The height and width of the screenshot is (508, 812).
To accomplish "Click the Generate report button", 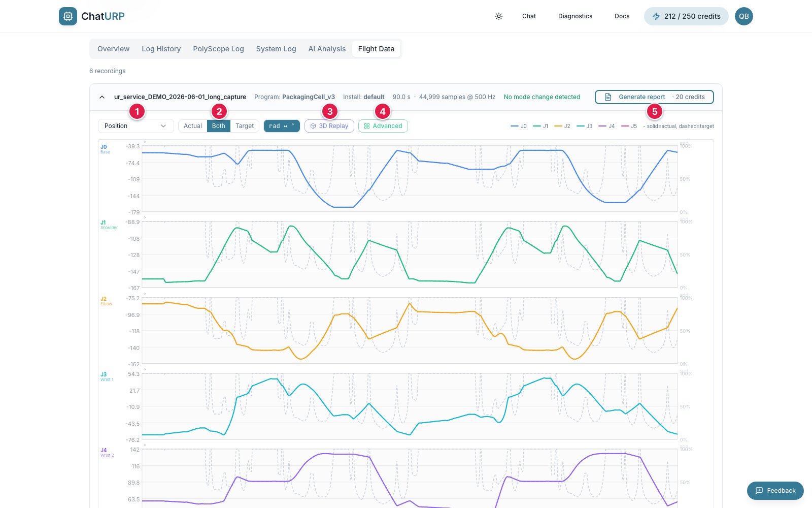I will (x=654, y=97).
